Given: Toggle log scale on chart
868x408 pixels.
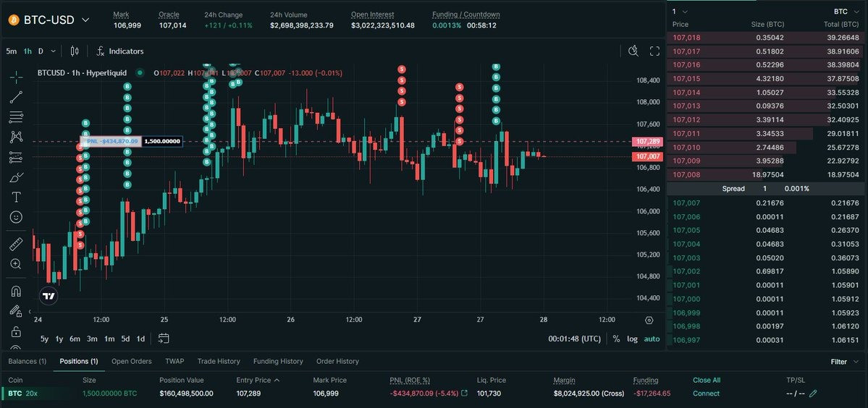Looking at the screenshot, I should tap(632, 339).
